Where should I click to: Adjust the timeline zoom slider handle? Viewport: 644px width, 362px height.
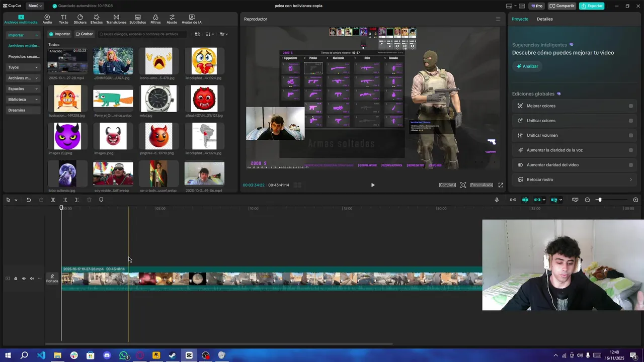click(x=599, y=200)
